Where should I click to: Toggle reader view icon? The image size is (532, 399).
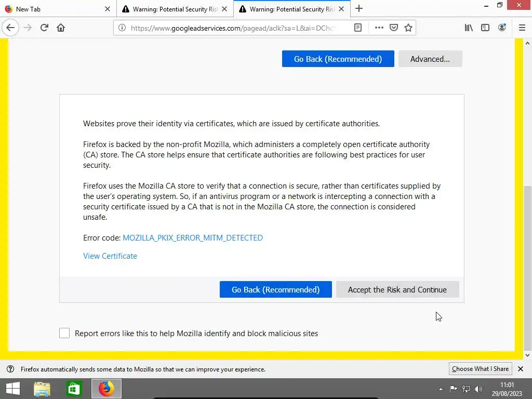click(358, 28)
